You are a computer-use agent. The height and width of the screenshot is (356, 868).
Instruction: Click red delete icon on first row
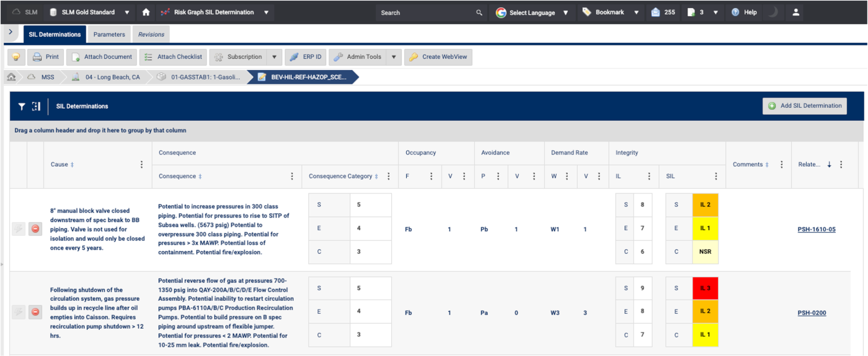pyautogui.click(x=35, y=229)
